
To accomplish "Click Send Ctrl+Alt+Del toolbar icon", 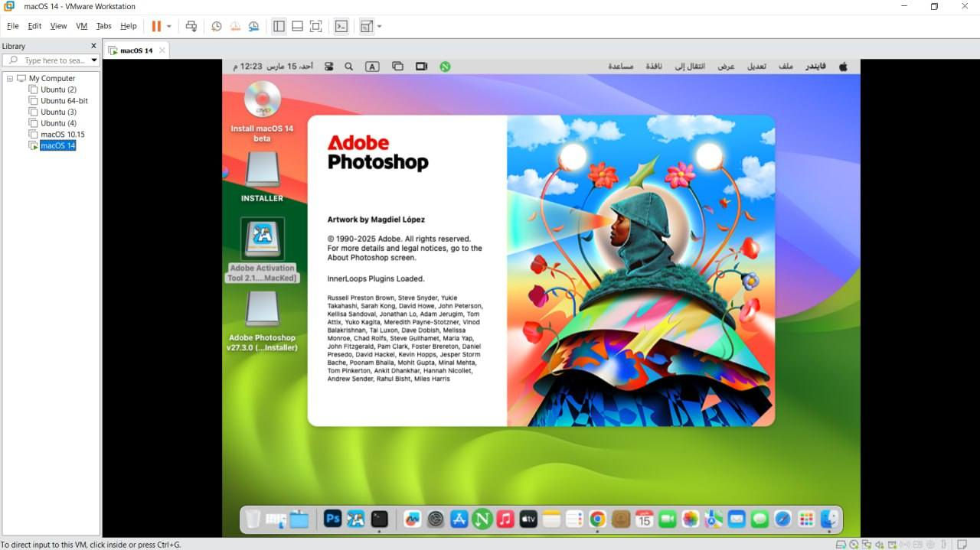I will click(x=191, y=26).
